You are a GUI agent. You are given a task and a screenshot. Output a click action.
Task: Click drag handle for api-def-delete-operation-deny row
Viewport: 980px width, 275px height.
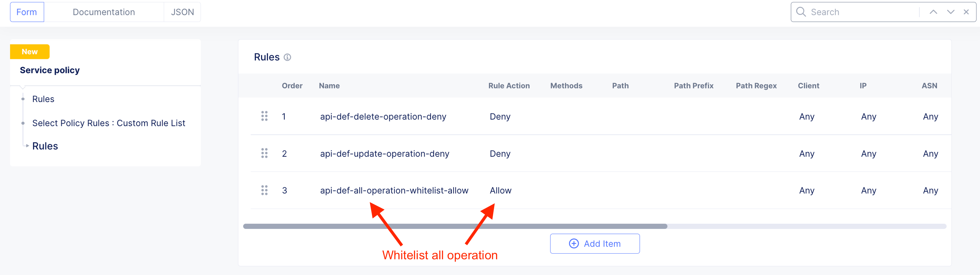point(264,116)
